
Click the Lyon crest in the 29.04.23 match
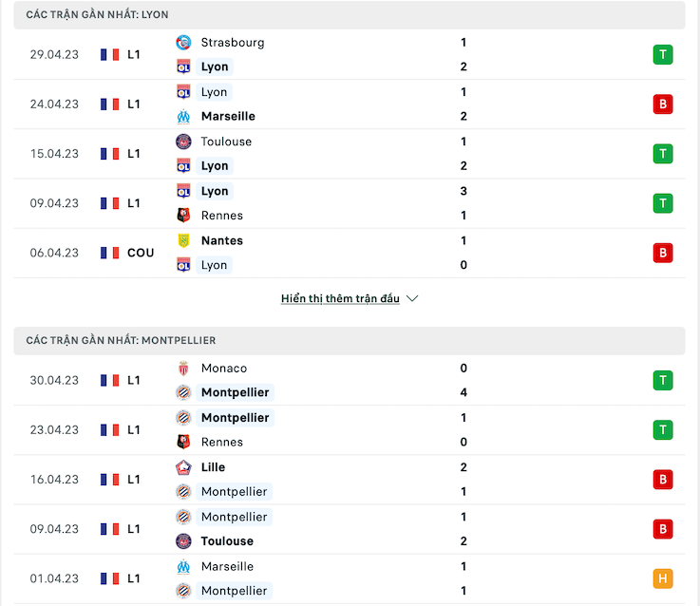pos(183,67)
